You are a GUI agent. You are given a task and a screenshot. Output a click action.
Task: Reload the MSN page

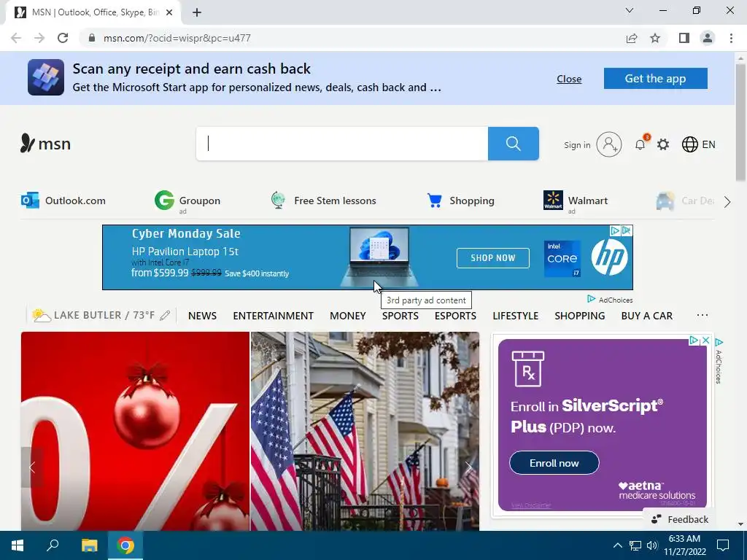[63, 38]
